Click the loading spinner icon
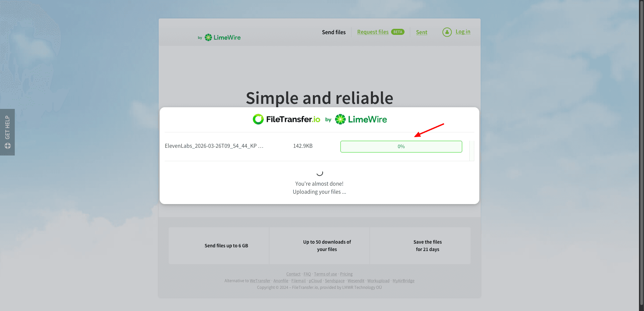The width and height of the screenshot is (644, 311). [x=320, y=173]
